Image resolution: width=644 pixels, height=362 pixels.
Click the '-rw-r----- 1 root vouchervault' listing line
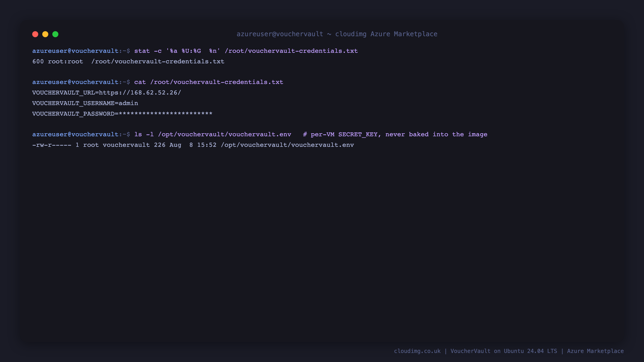point(193,145)
